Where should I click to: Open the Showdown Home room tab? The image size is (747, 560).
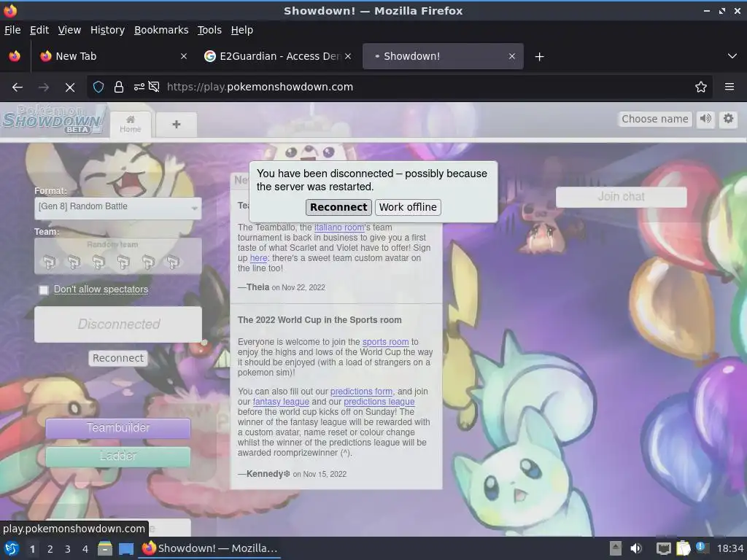click(x=130, y=124)
